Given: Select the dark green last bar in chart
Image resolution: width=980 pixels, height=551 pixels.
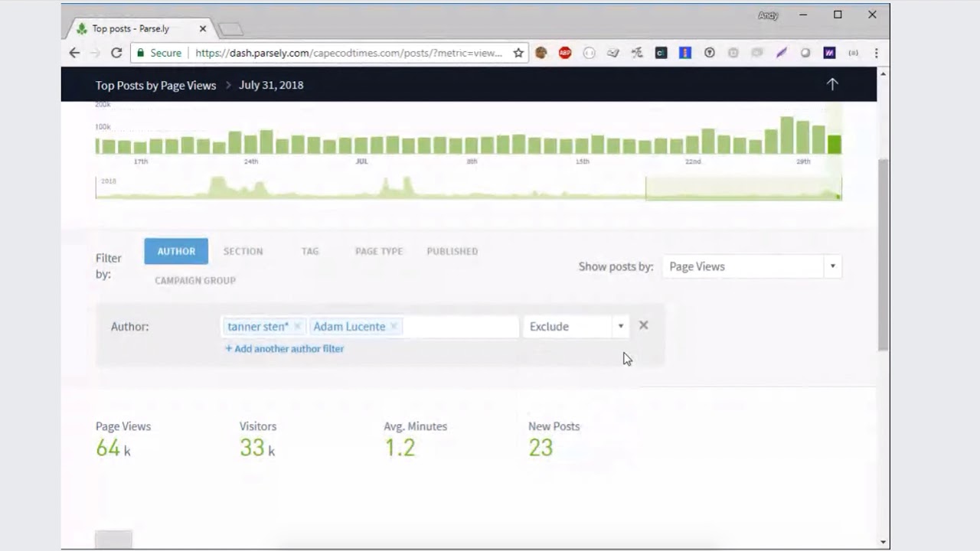Looking at the screenshot, I should (834, 144).
